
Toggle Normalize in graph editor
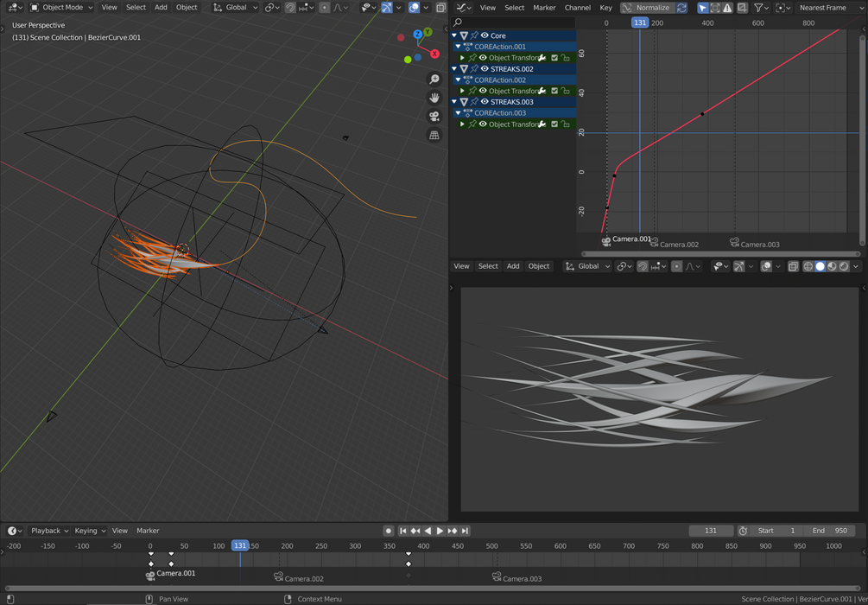647,8
